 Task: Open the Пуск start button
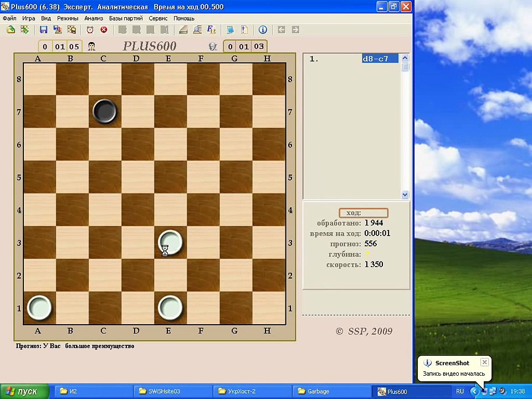(x=24, y=392)
